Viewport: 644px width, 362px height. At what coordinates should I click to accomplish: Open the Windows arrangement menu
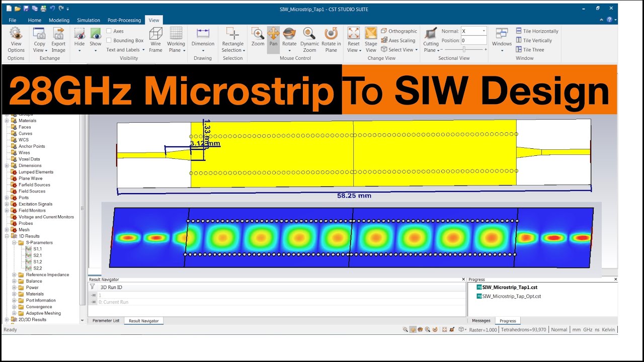(502, 40)
